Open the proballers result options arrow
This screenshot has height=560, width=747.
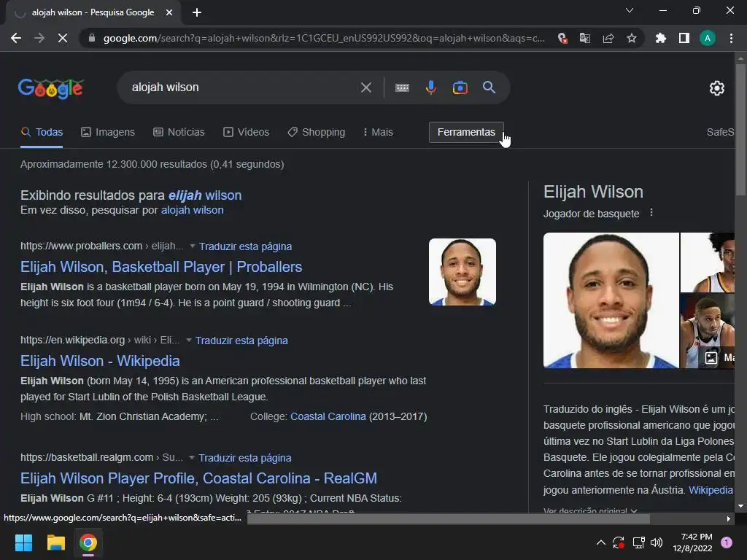tap(193, 246)
